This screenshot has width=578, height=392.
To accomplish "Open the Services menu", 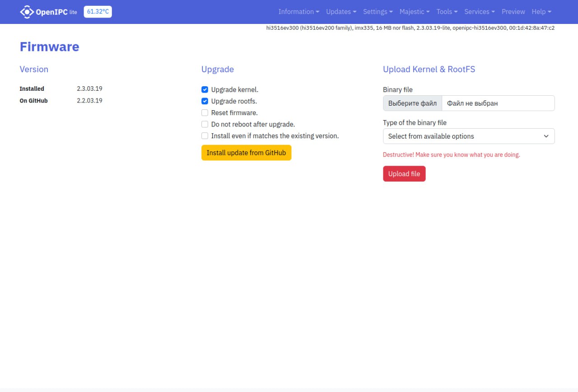I will pyautogui.click(x=479, y=12).
